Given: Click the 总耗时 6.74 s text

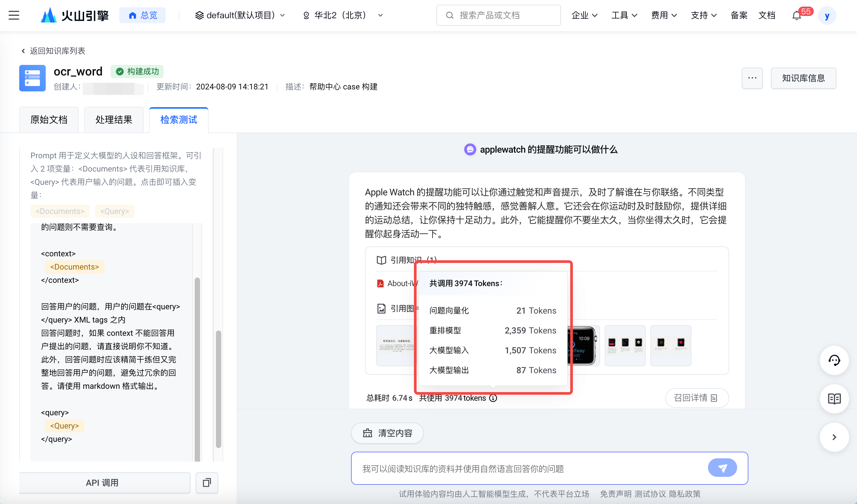Looking at the screenshot, I should pyautogui.click(x=389, y=398).
